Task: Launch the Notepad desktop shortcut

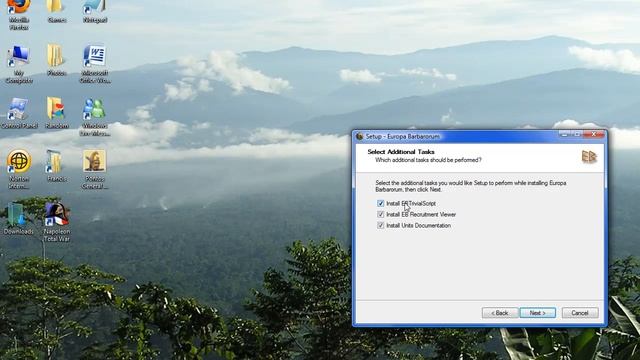Action: [x=95, y=11]
